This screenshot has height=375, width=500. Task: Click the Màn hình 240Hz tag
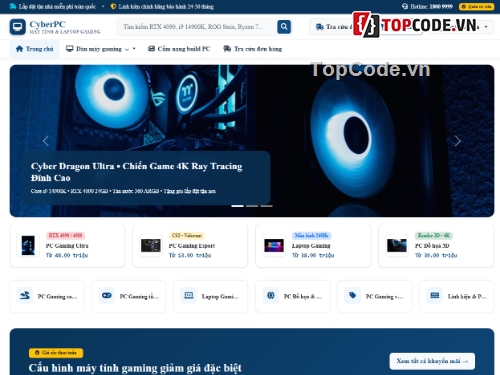click(x=312, y=235)
